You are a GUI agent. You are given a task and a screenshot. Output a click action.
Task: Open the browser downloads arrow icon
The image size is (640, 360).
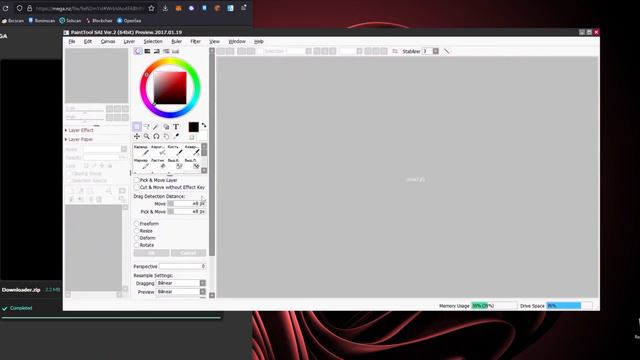pyautogui.click(x=165, y=8)
